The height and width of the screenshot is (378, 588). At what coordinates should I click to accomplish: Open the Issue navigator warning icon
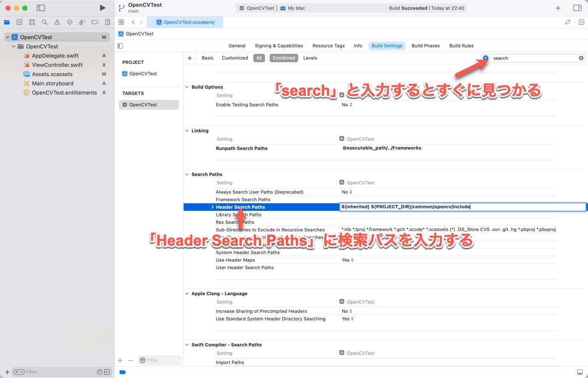pyautogui.click(x=57, y=22)
